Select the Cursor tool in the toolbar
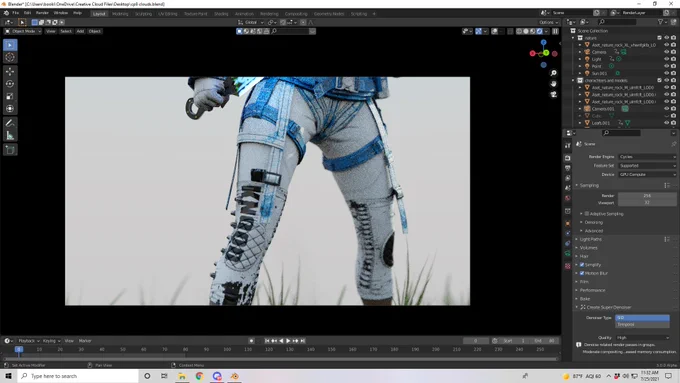Screen dimensions: 680x383 [x=10, y=57]
